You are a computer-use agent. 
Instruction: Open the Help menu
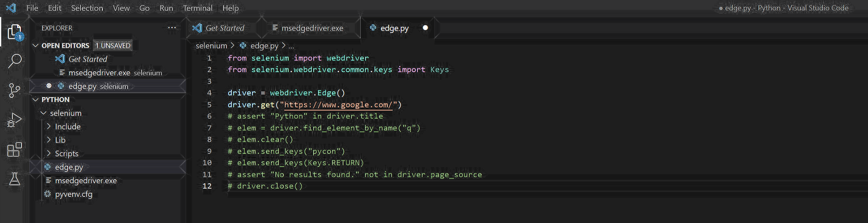tap(230, 8)
